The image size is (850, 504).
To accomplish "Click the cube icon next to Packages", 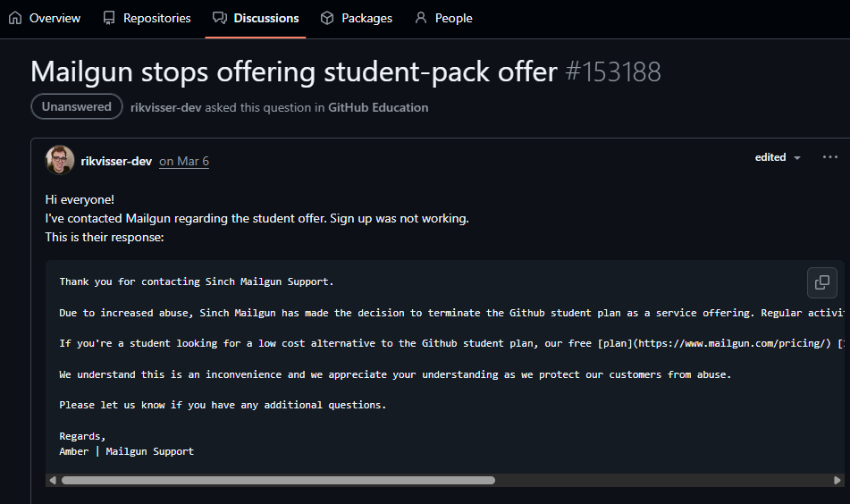I will [x=327, y=18].
